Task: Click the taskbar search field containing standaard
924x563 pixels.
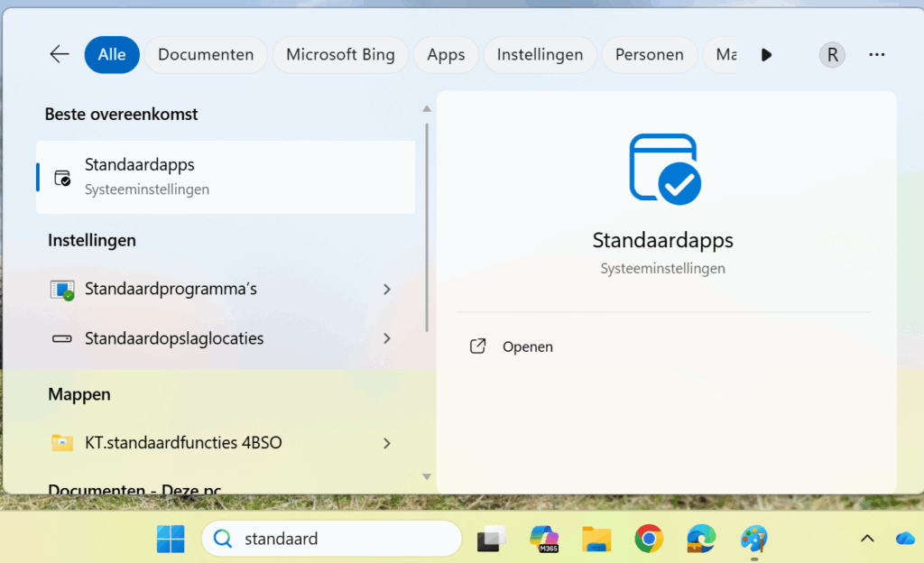Action: click(332, 539)
